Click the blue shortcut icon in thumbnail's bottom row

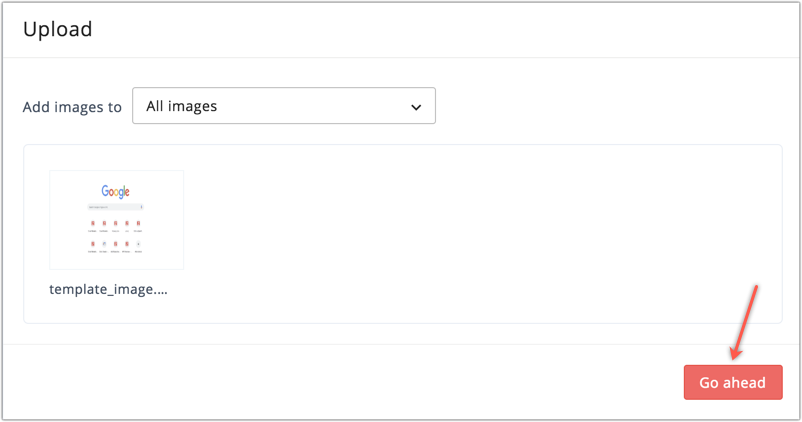104,244
